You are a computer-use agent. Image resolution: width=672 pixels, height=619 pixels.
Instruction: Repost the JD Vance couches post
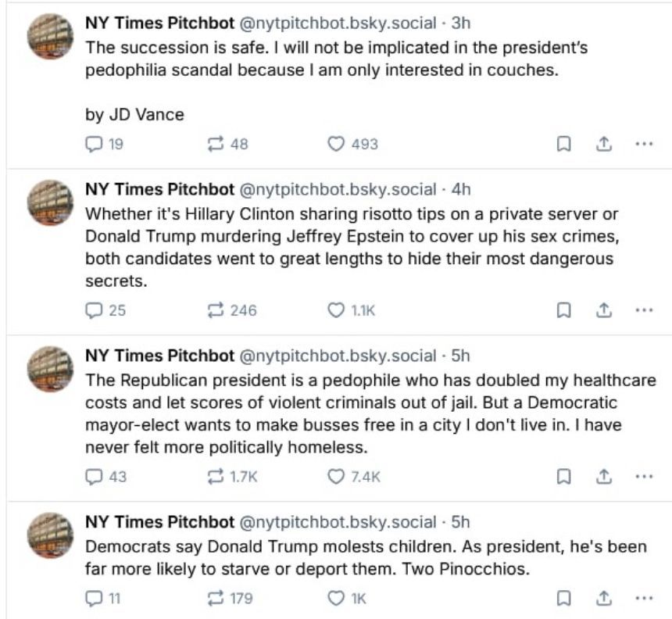coord(214,144)
